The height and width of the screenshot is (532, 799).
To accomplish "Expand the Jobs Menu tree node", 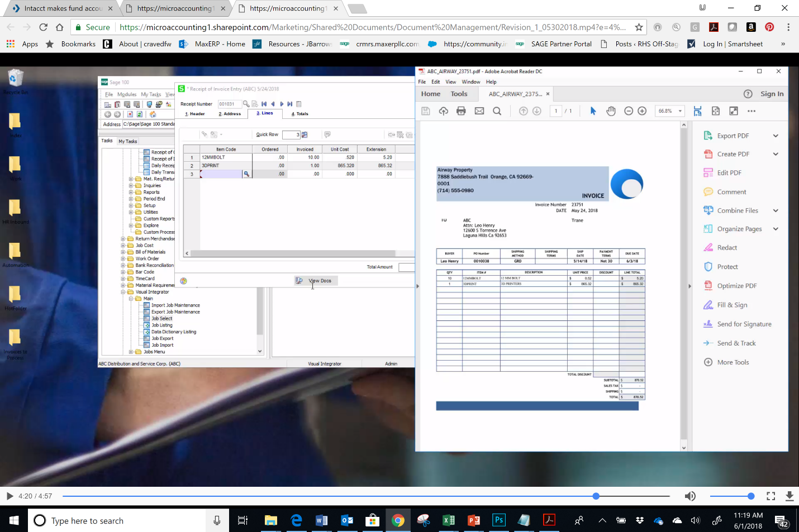I will click(131, 352).
